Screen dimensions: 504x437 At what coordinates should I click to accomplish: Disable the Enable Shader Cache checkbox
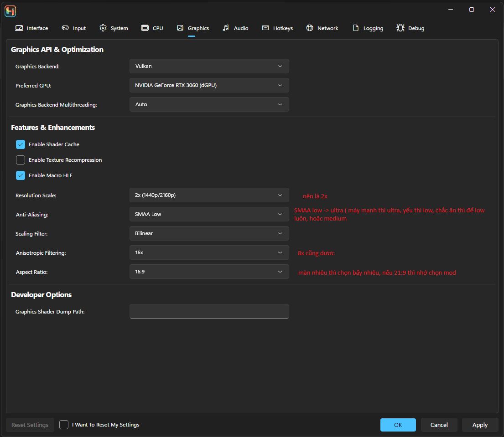coord(21,144)
